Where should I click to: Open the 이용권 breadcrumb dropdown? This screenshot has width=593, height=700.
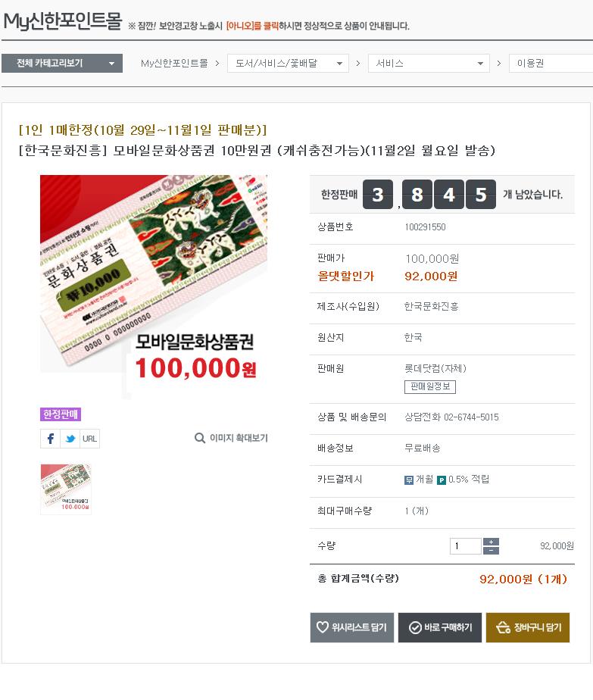pos(551,64)
